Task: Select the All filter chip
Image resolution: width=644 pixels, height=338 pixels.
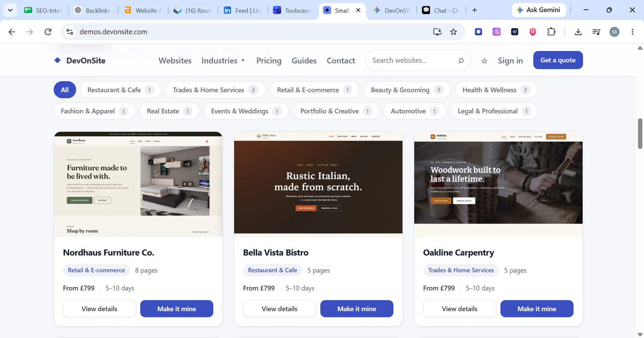Action: [65, 90]
